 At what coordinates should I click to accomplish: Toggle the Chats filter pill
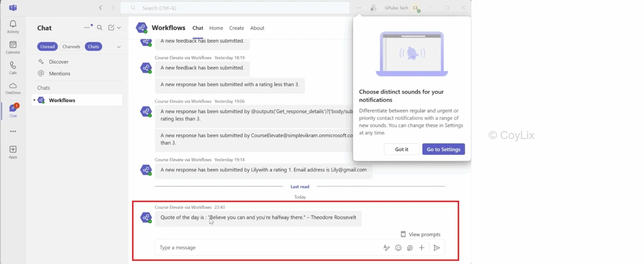93,47
